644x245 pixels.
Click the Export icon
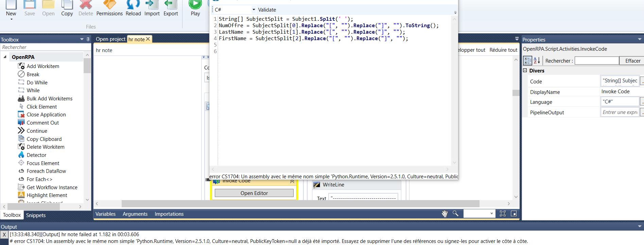coord(171,4)
